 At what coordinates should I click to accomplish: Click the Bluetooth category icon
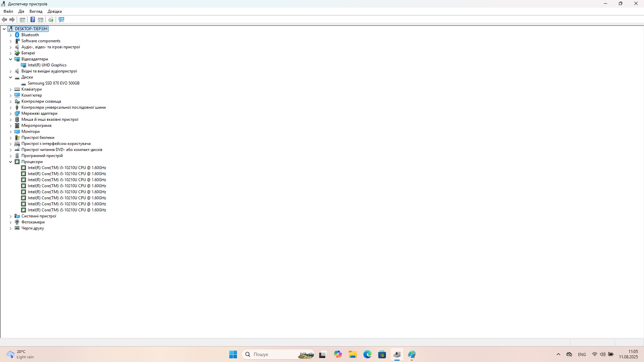pos(17,35)
